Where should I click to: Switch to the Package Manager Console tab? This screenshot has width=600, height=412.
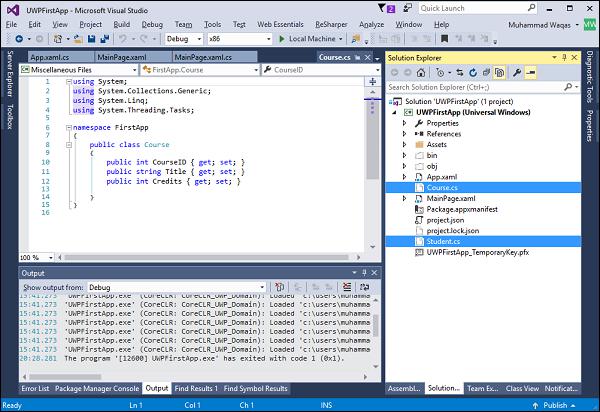(x=96, y=388)
